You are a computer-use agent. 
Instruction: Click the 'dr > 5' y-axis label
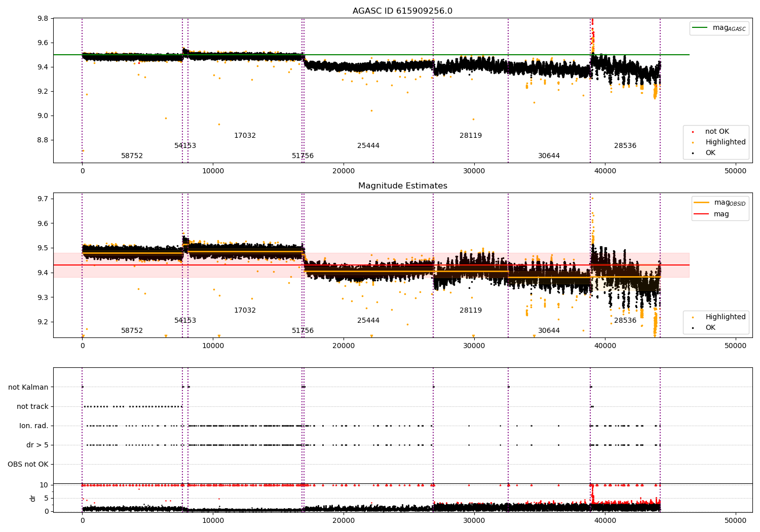[37, 445]
